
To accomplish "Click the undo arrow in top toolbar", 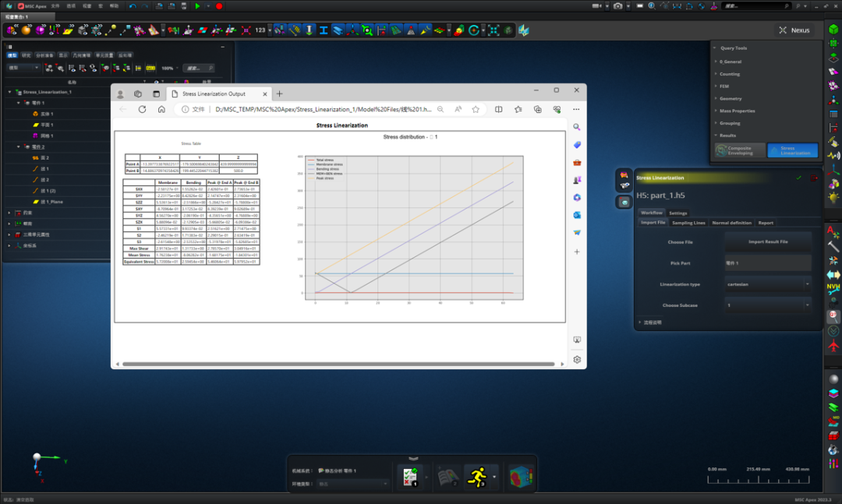I will [133, 5].
